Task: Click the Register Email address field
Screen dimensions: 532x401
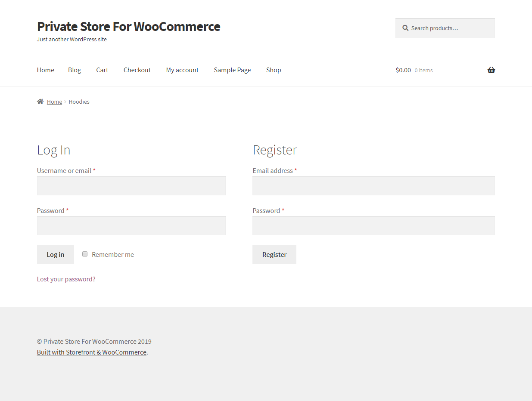Action: pos(373,186)
